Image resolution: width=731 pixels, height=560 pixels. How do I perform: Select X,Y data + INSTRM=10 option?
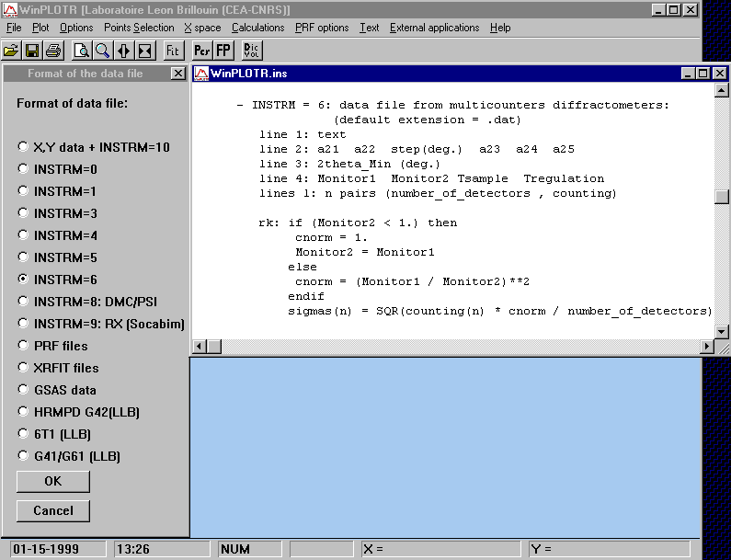(23, 147)
